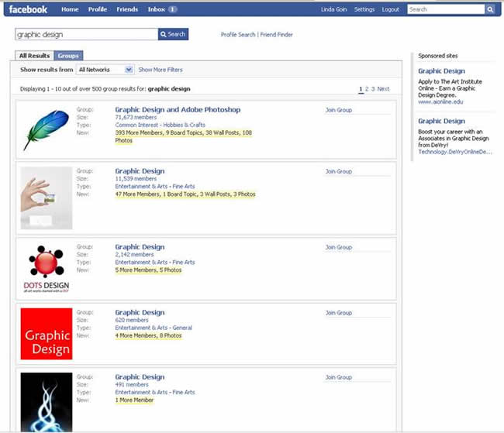Viewport: 504px width, 433px height.
Task: Visit www.aionline.edu sponsored link
Action: click(x=440, y=101)
